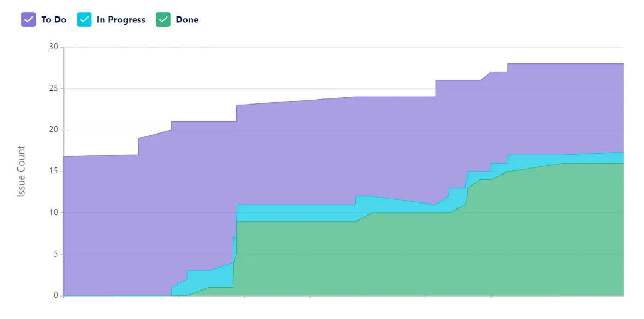
Task: Click the green Done area in chart
Action: pos(383,257)
